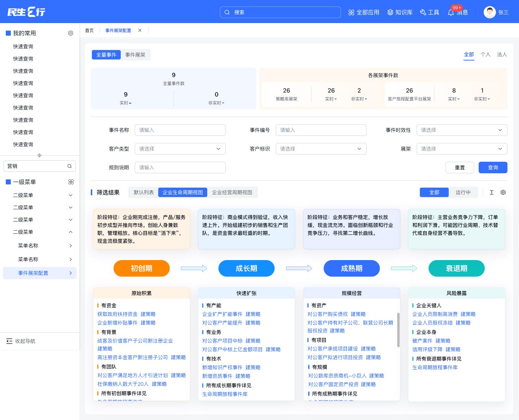519x420 pixels.
Task: Open the 展架 dropdown
Action: [462, 149]
